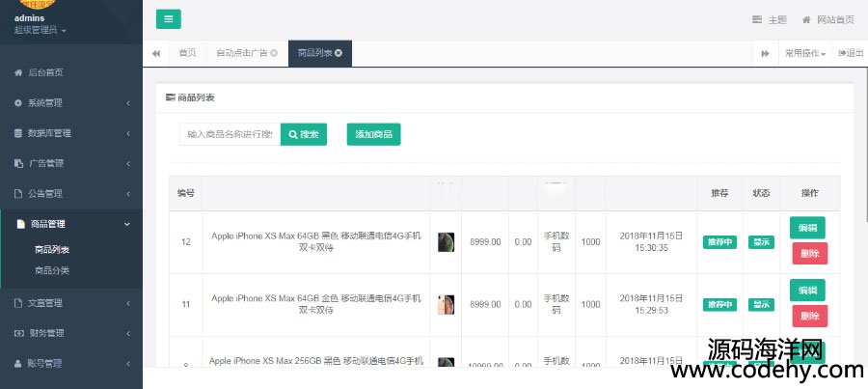This screenshot has height=389, width=868.
Task: Click the document icon beside 商品管理
Action: tap(20, 224)
